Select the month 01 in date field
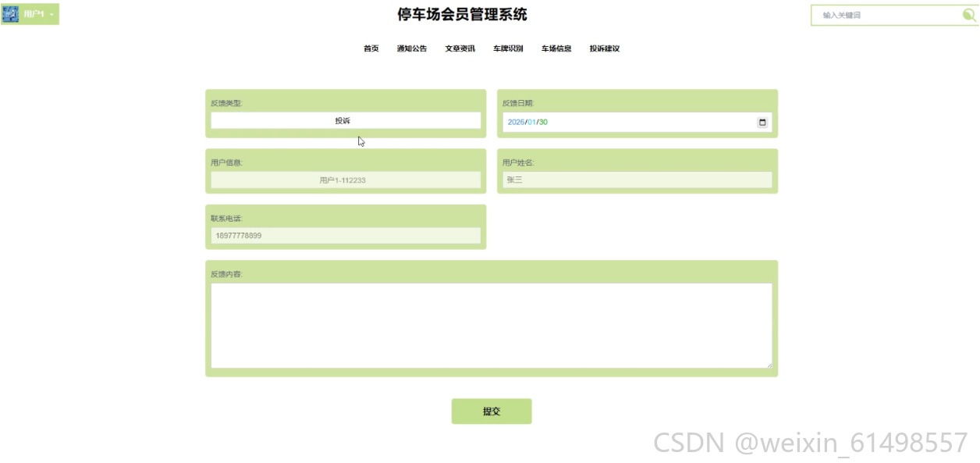 click(x=531, y=123)
